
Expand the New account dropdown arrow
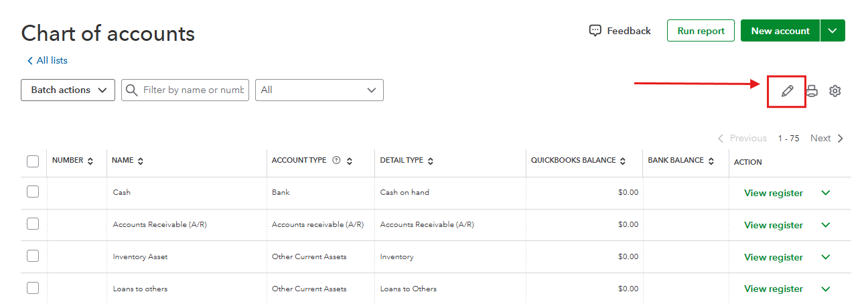click(x=833, y=31)
